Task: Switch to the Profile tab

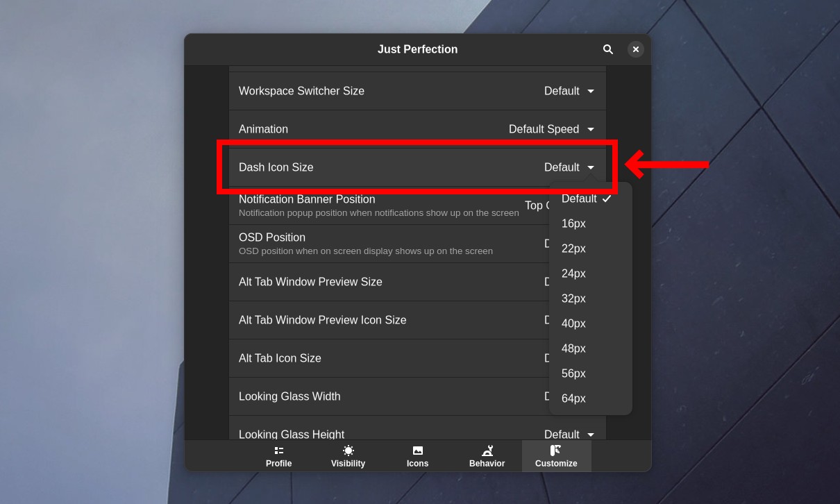Action: (278, 457)
